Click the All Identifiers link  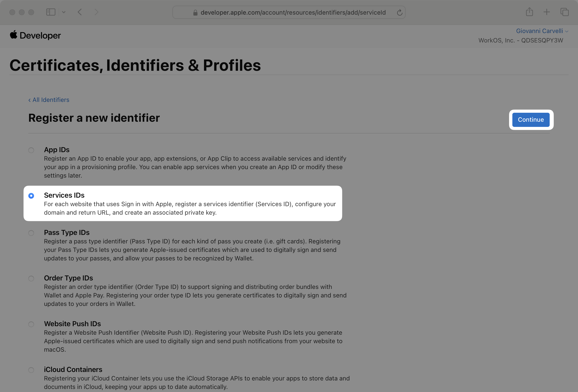point(49,100)
